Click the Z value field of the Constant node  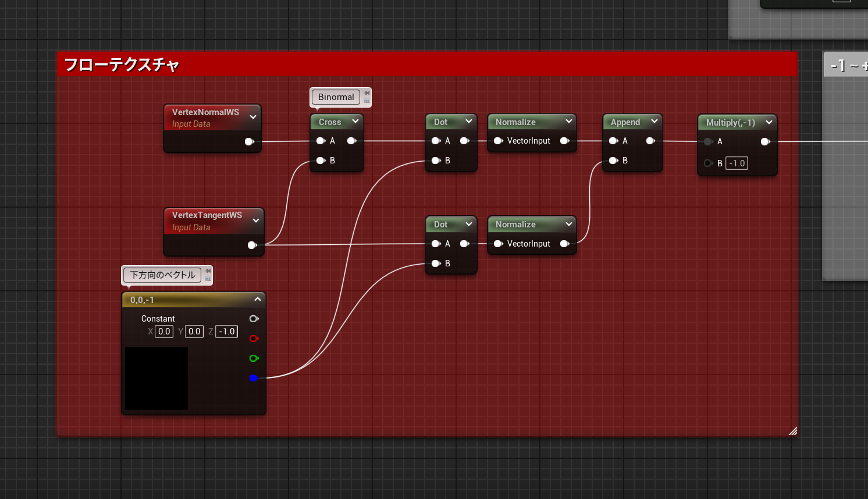[227, 332]
